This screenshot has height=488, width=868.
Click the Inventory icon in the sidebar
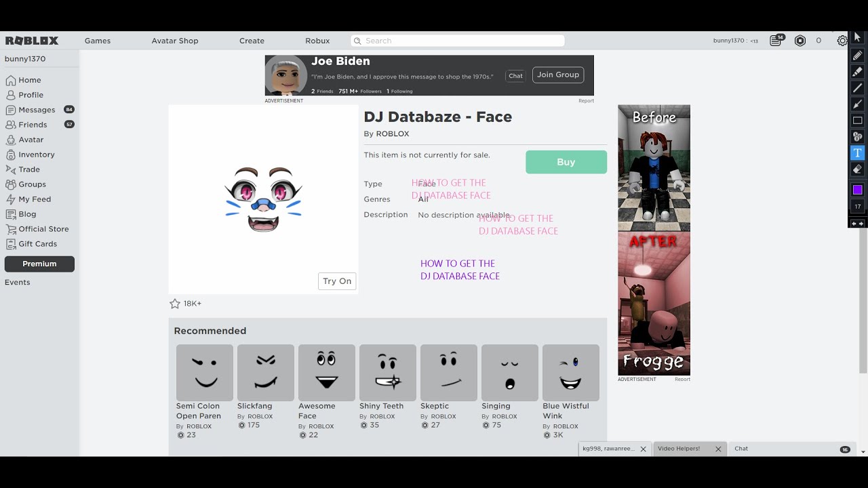pyautogui.click(x=10, y=155)
